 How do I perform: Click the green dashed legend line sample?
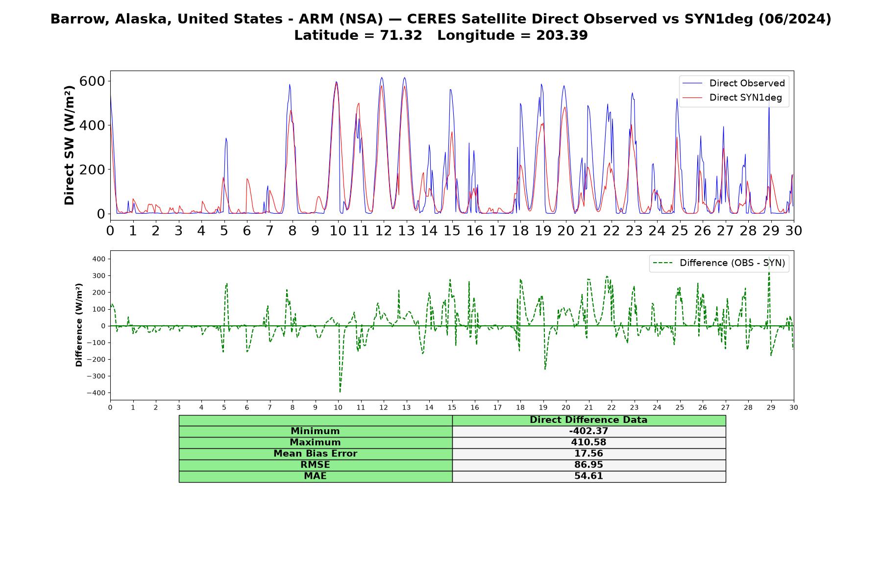(x=663, y=263)
